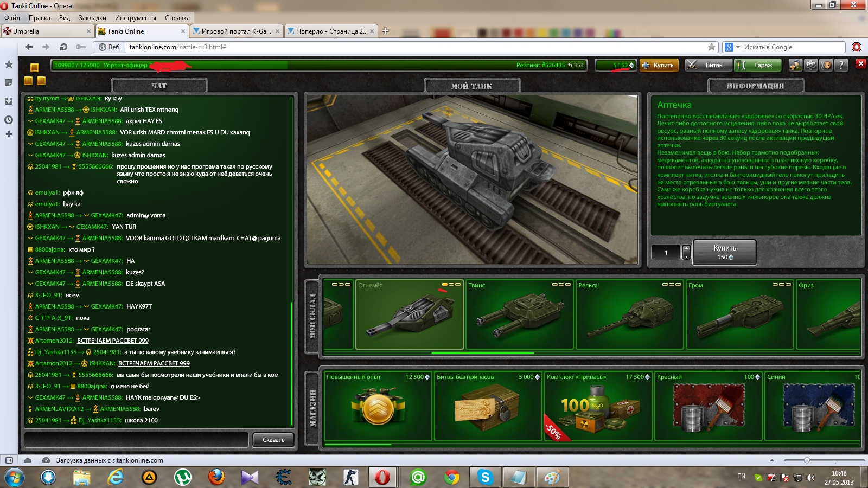This screenshot has height=488, width=868.
Task: Open search engine dropdown arrow
Action: click(x=738, y=47)
